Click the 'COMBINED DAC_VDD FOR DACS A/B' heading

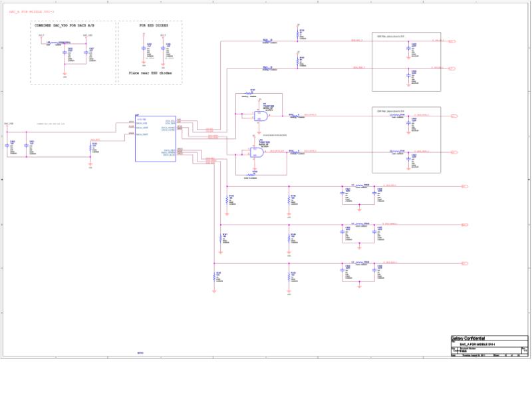click(65, 25)
